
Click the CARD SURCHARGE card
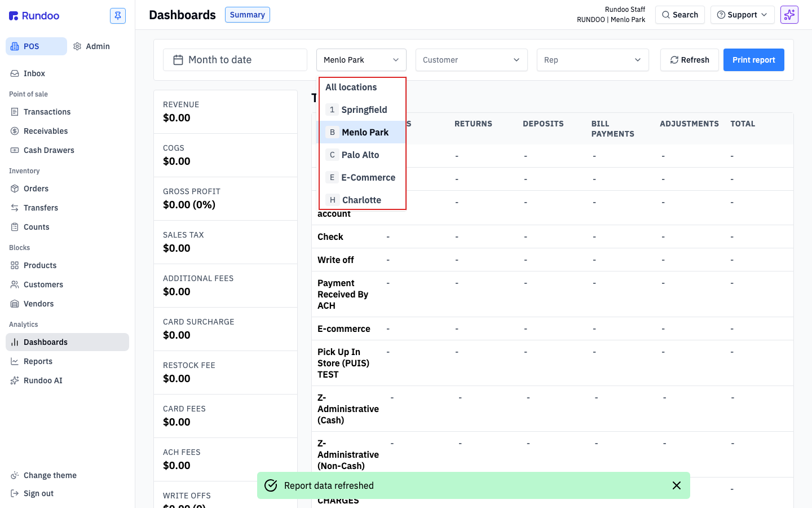tap(226, 329)
